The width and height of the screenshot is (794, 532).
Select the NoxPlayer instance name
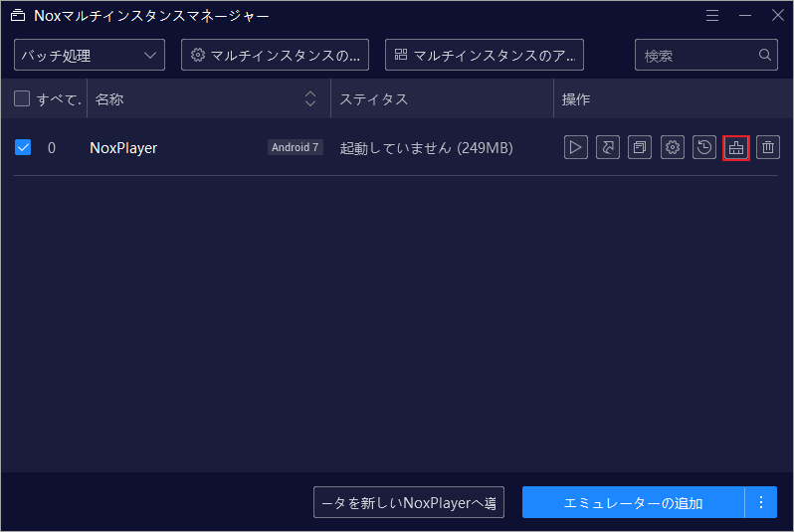pyautogui.click(x=123, y=148)
